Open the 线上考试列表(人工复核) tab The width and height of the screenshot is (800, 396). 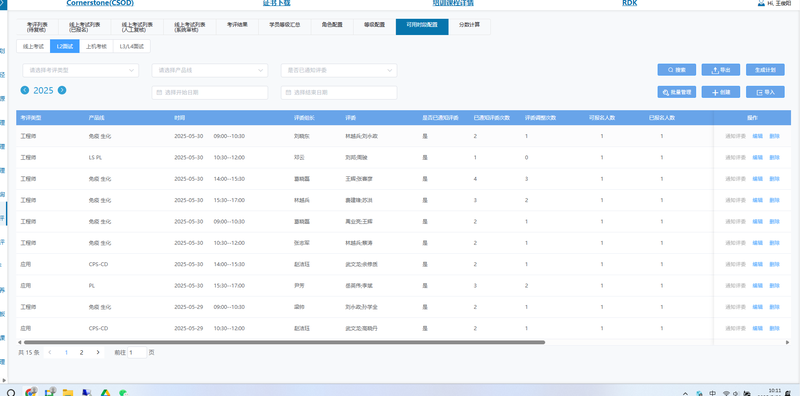coord(137,27)
